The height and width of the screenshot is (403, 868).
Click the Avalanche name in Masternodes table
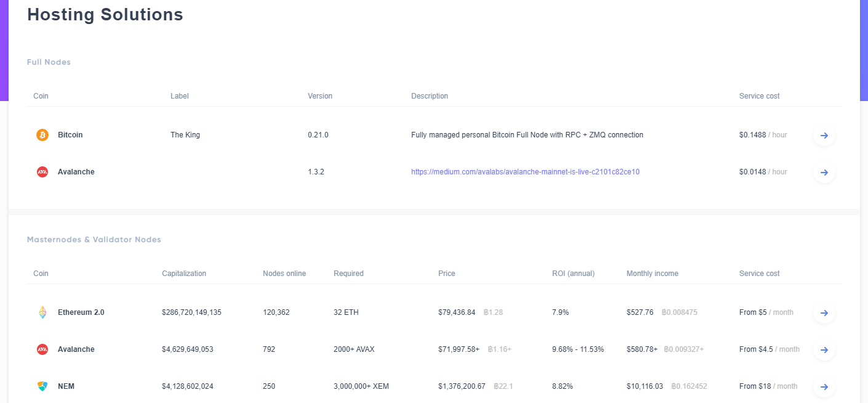(x=76, y=349)
